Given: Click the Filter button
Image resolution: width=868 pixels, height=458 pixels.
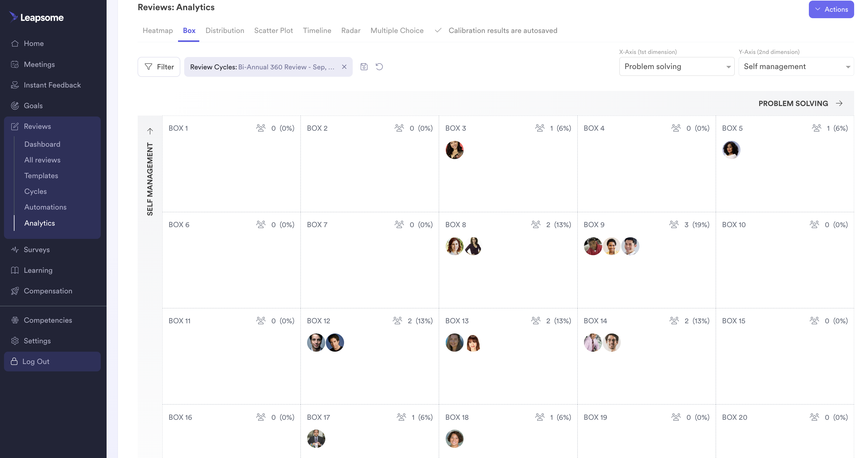Looking at the screenshot, I should [159, 67].
